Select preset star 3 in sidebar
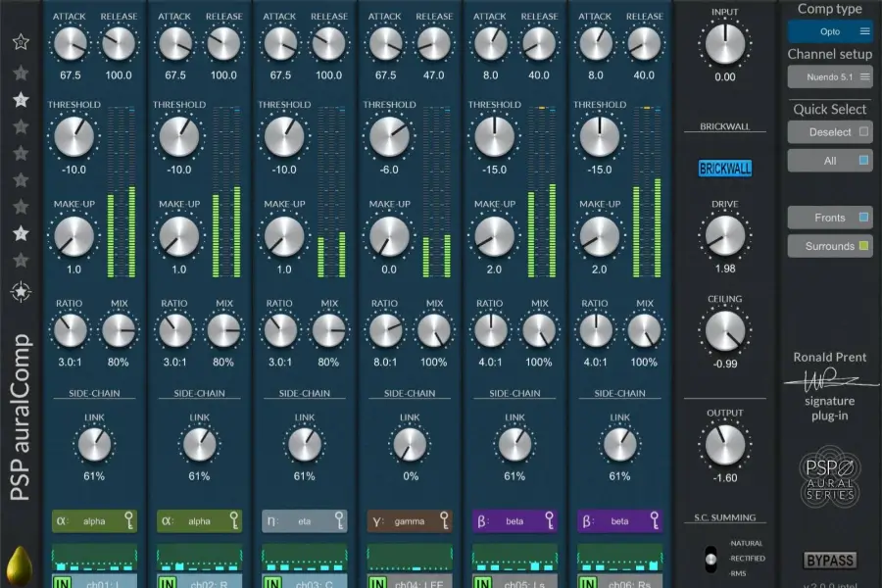Viewport: 882px width, 588px height. (x=21, y=126)
